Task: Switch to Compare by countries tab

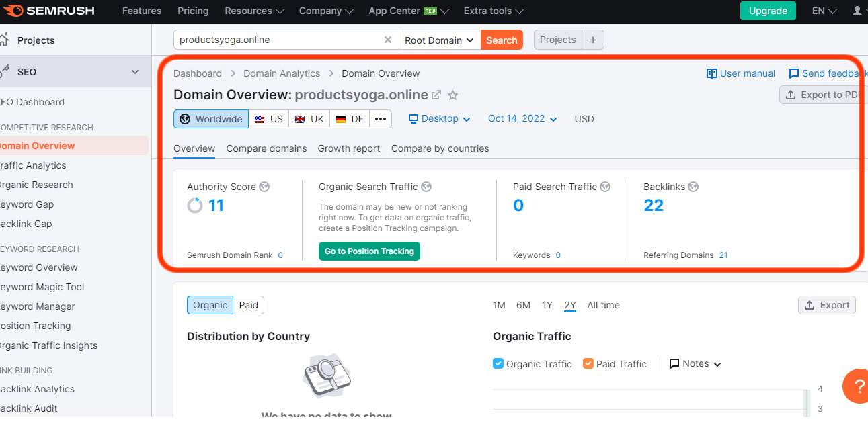Action: click(x=440, y=148)
